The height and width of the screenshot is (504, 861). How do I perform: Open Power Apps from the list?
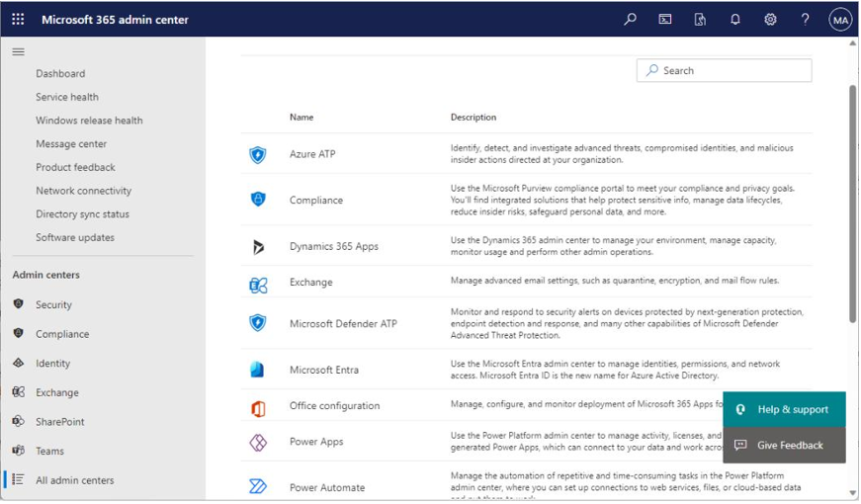(x=316, y=442)
